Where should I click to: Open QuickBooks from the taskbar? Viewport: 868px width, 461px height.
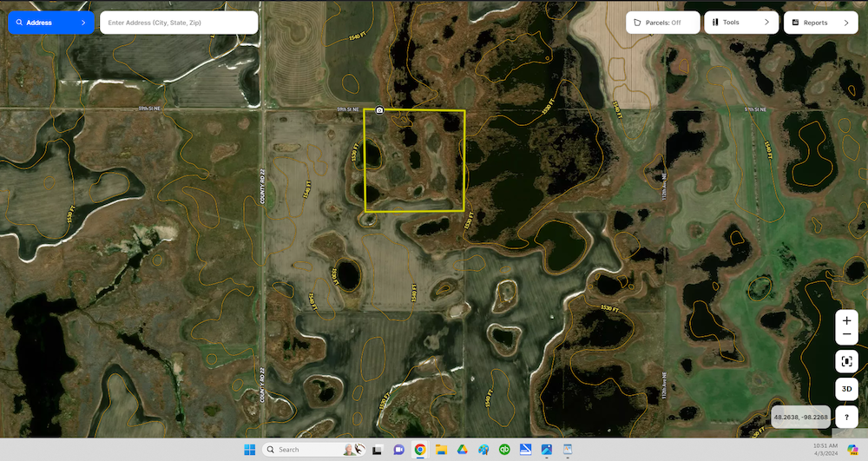click(x=504, y=450)
